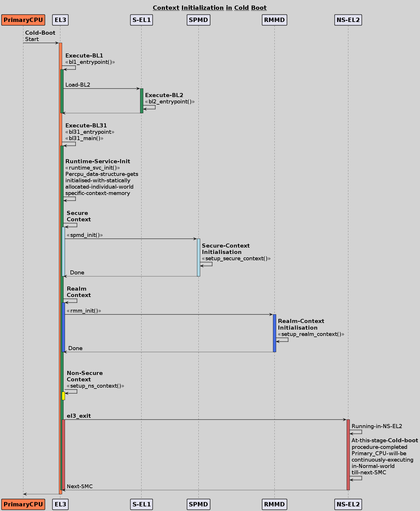
Task: Click the green activation bar under S-EL1
Action: pos(142,101)
